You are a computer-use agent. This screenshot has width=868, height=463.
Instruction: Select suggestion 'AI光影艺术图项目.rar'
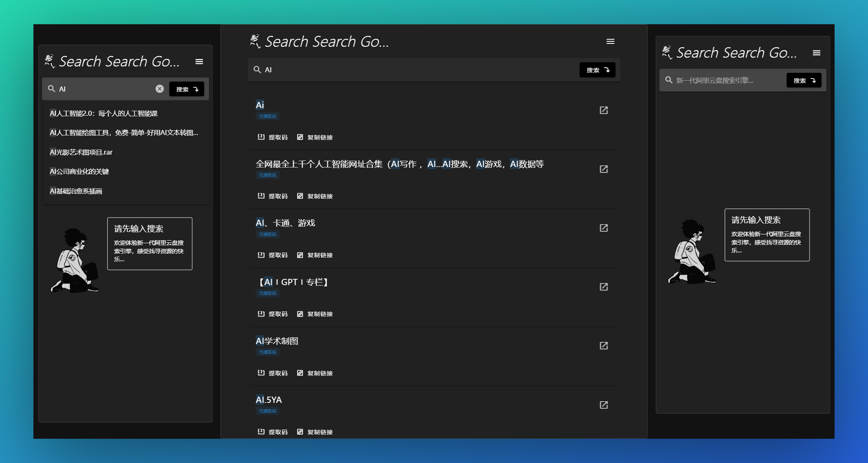(x=81, y=152)
